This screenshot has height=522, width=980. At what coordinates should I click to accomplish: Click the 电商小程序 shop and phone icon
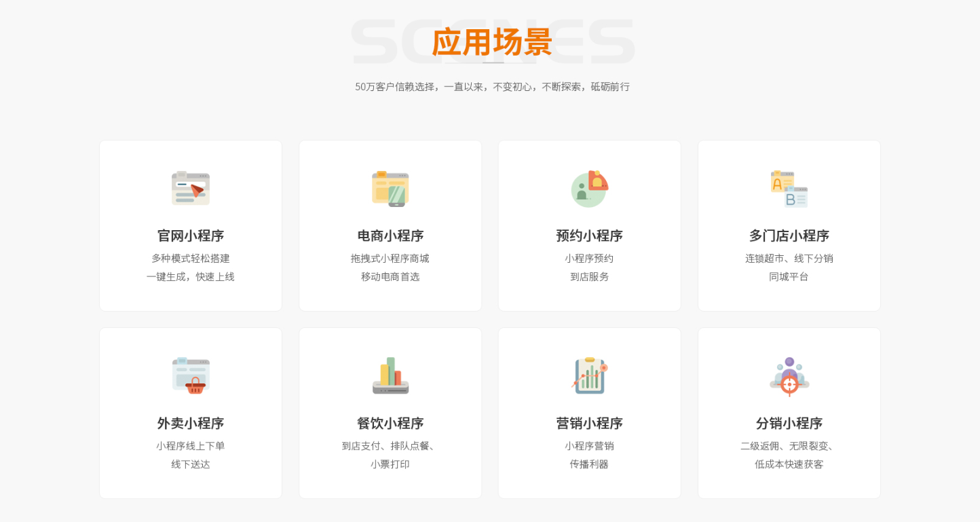click(390, 188)
